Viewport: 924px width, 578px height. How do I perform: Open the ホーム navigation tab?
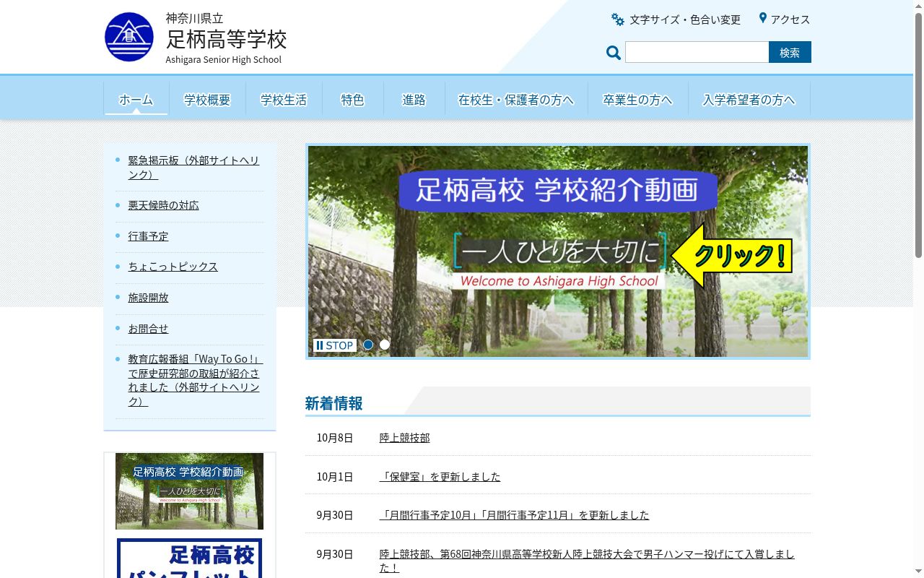click(x=136, y=100)
